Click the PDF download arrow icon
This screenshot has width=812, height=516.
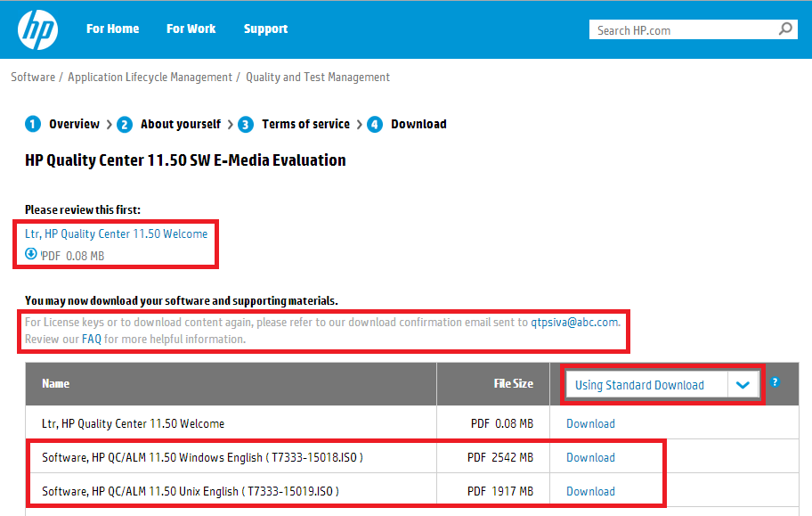[31, 254]
